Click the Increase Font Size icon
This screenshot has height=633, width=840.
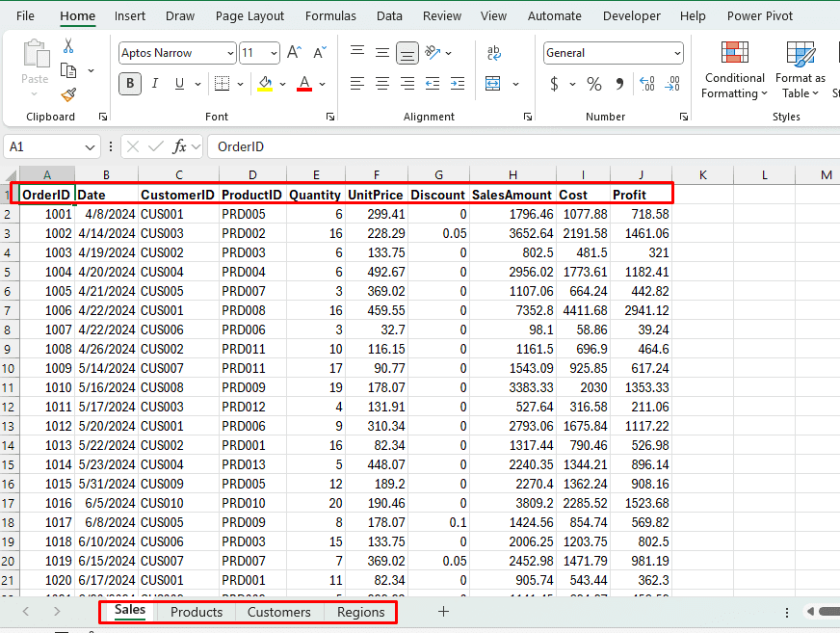tap(295, 53)
